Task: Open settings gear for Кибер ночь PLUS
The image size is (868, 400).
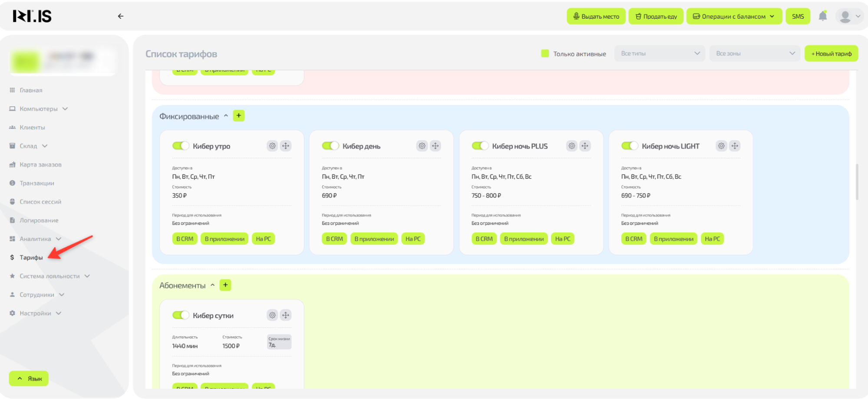Action: (x=572, y=146)
